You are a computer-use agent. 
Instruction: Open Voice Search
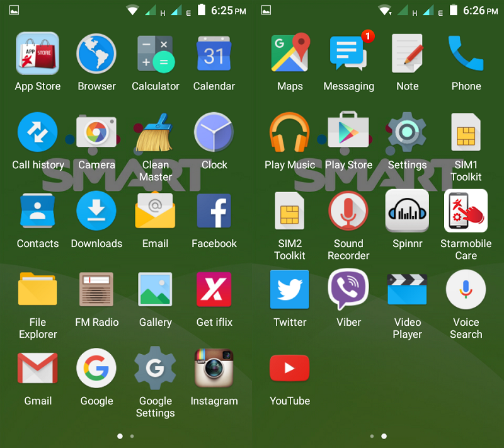[466, 290]
